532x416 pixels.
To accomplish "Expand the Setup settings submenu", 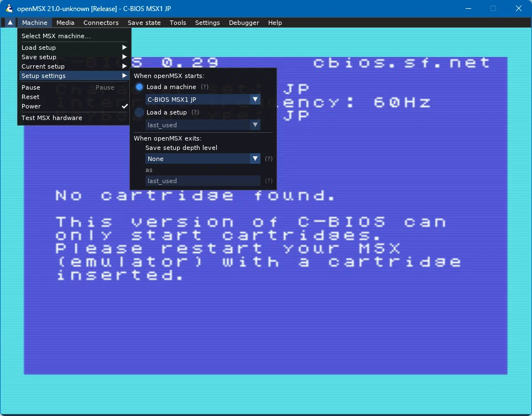I will pyautogui.click(x=74, y=76).
